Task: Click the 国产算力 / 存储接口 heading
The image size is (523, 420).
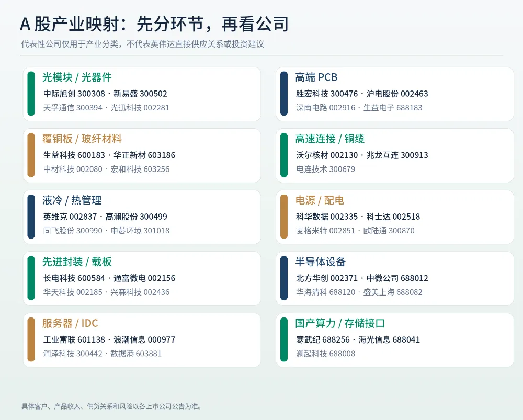Action: click(x=340, y=323)
